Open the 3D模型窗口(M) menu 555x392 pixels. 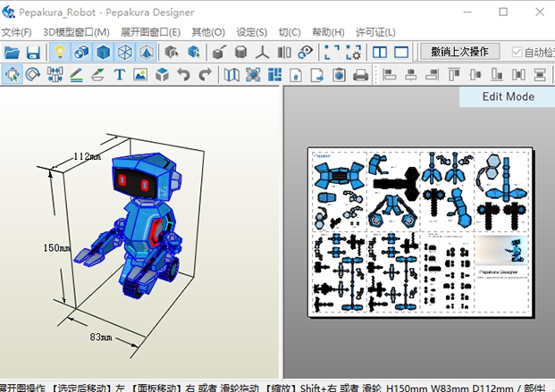(x=76, y=32)
